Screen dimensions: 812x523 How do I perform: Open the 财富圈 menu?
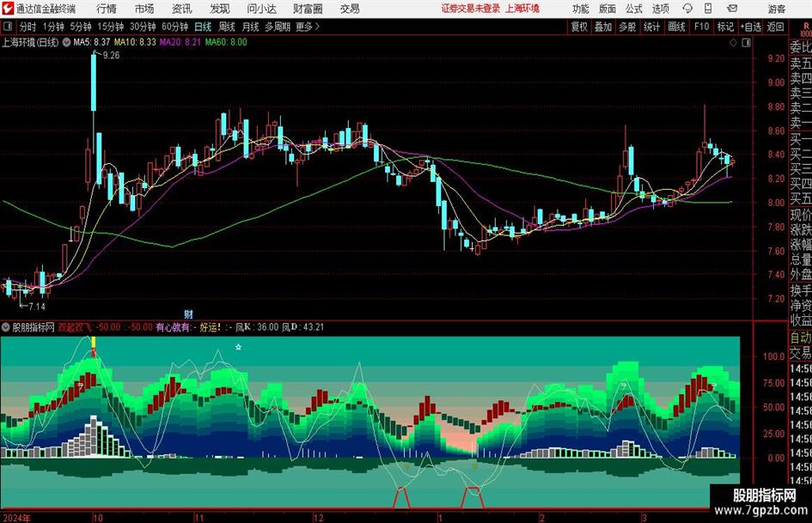tap(308, 9)
